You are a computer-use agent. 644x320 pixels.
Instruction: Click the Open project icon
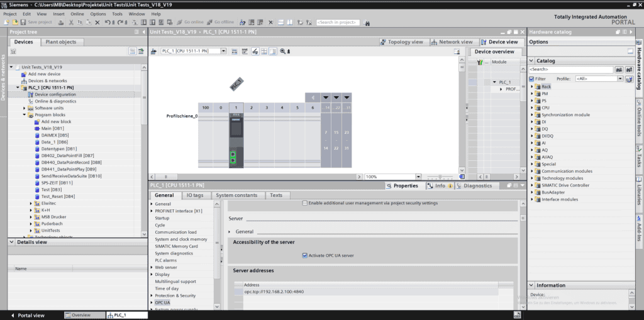[x=15, y=22]
